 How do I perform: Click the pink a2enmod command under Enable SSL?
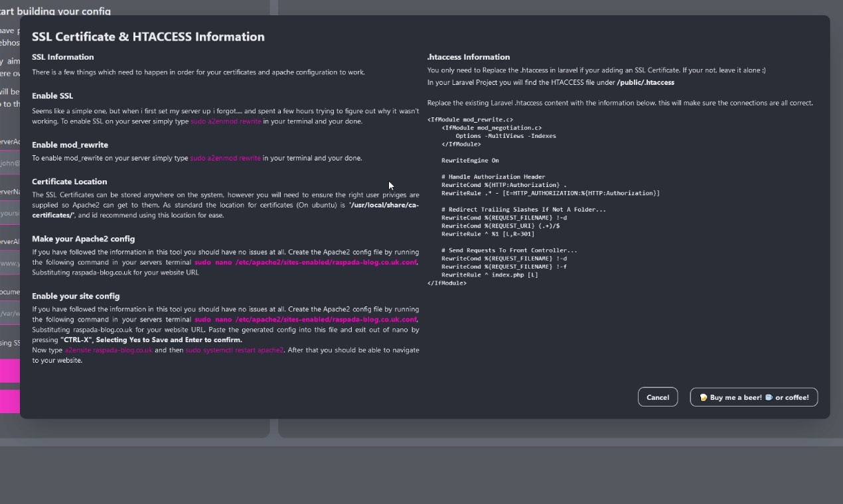[x=226, y=121]
